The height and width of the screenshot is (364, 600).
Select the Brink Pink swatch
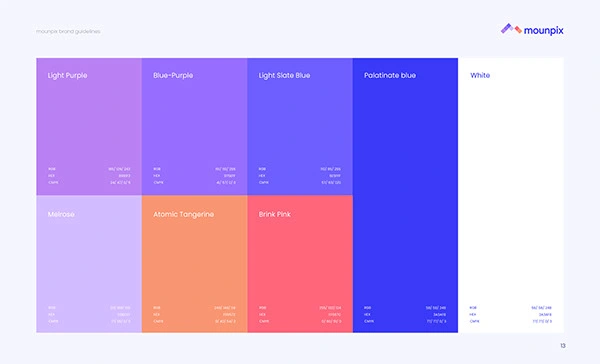(300, 264)
